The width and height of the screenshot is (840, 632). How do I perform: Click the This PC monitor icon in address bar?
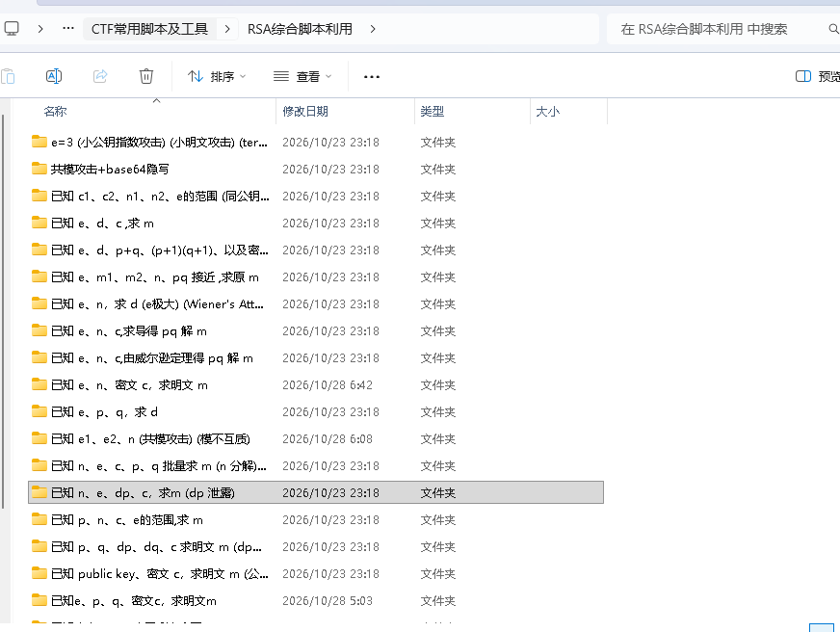tap(12, 28)
